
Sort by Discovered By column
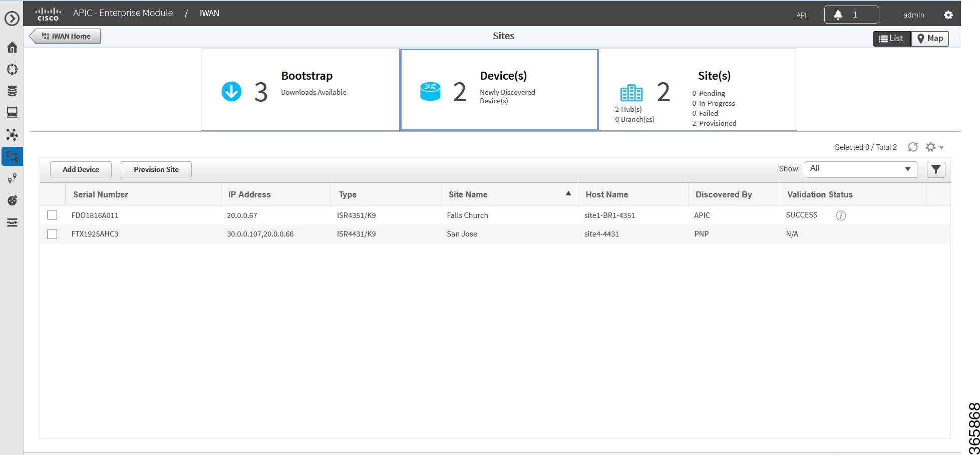(x=724, y=194)
